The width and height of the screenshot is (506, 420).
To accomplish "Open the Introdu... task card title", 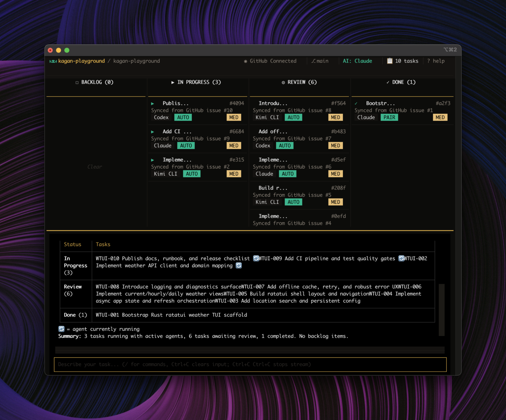I will (273, 103).
